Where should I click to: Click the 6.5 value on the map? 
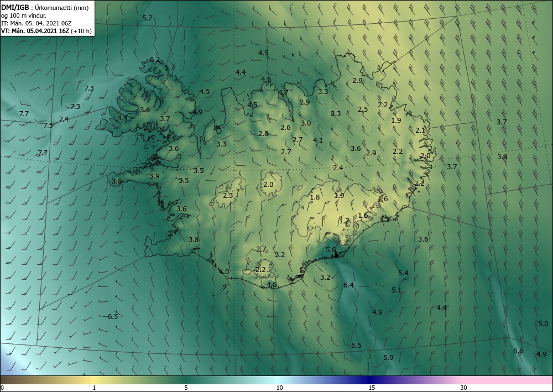[x=113, y=317]
